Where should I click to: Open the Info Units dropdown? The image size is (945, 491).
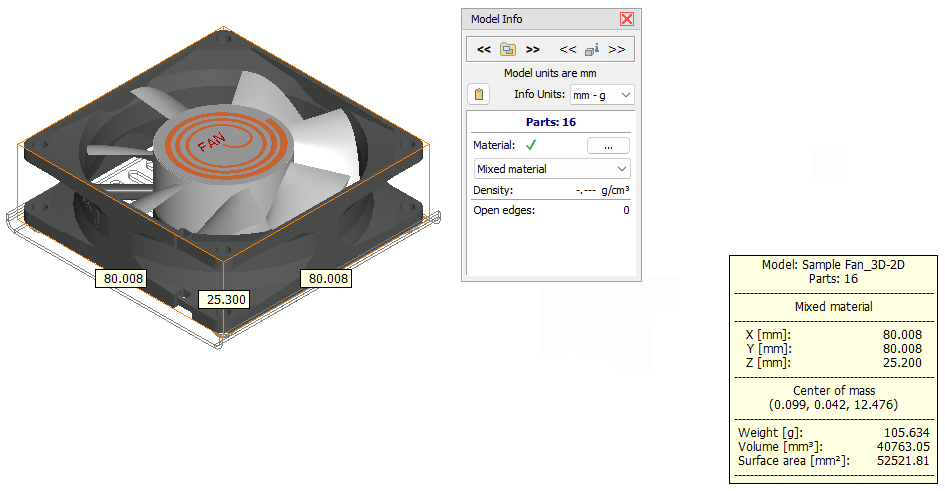tap(602, 95)
